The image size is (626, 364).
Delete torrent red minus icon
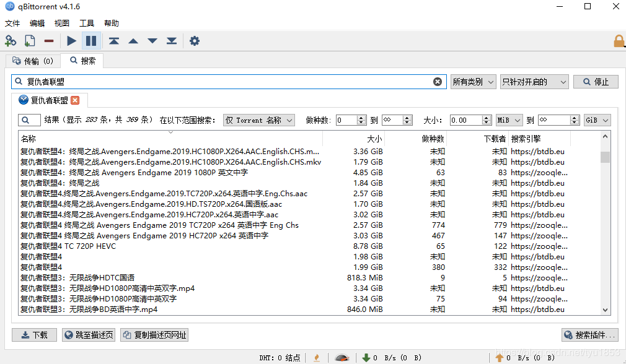49,41
